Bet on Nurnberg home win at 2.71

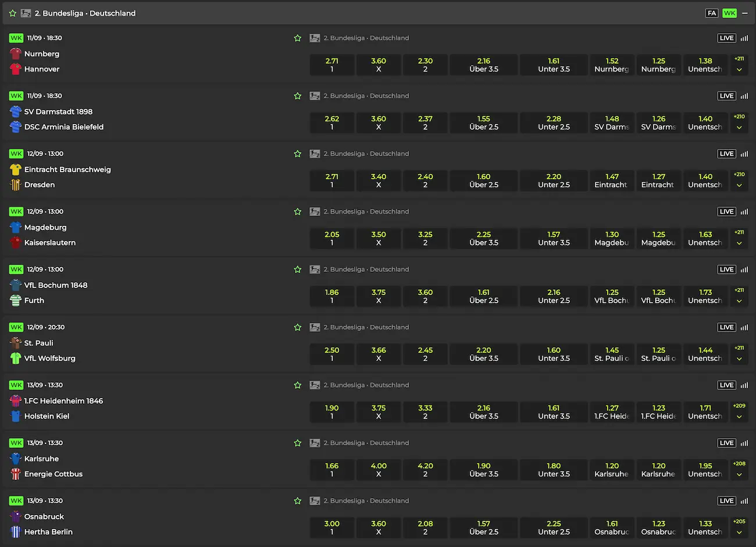tap(332, 65)
